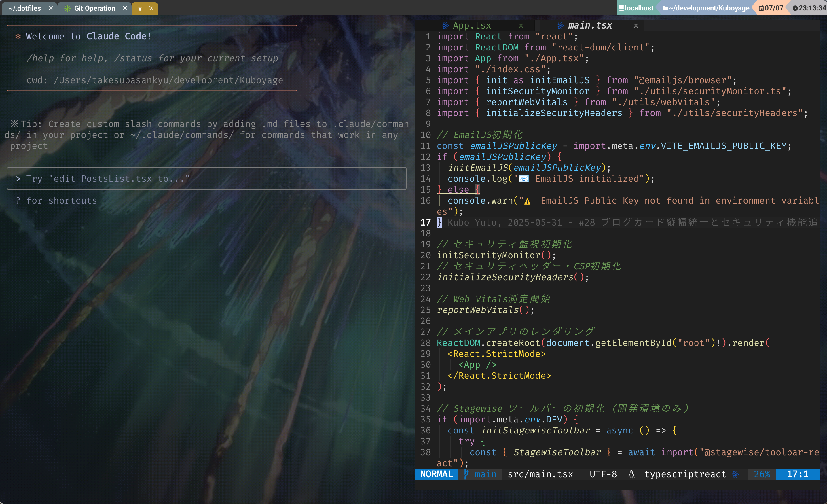Focus the Claude Code prompt input box
The width and height of the screenshot is (827, 504).
coord(207,179)
